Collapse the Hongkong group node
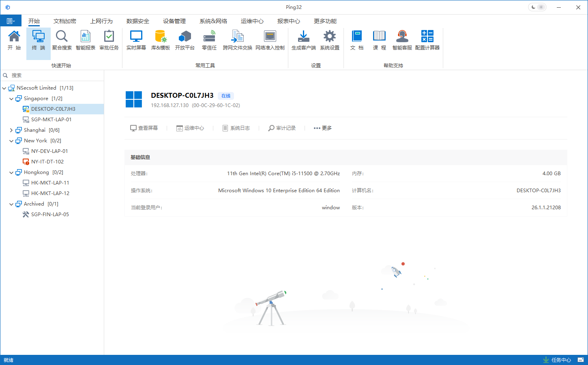The height and width of the screenshot is (365, 588). coord(11,172)
